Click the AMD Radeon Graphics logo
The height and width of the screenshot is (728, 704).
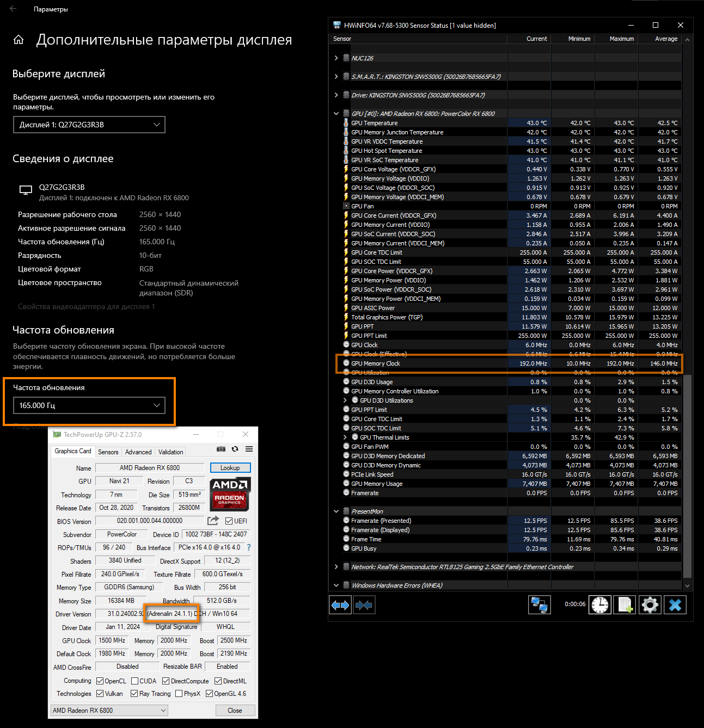coord(230,494)
